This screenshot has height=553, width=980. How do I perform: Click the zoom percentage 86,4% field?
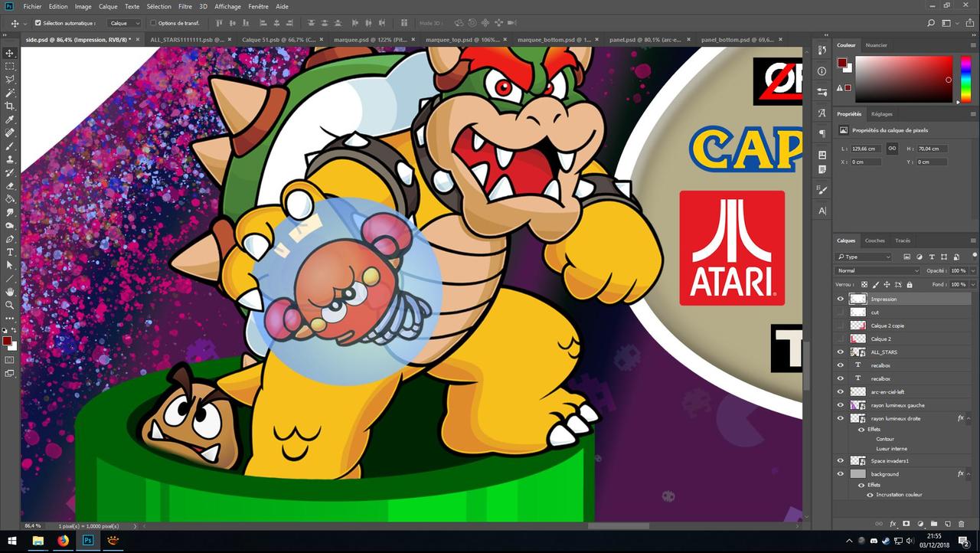[x=33, y=526]
